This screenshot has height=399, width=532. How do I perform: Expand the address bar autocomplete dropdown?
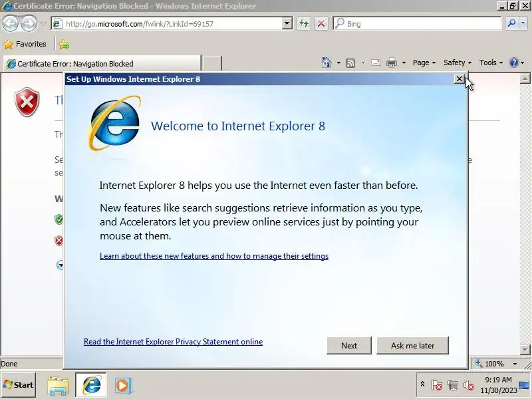287,24
